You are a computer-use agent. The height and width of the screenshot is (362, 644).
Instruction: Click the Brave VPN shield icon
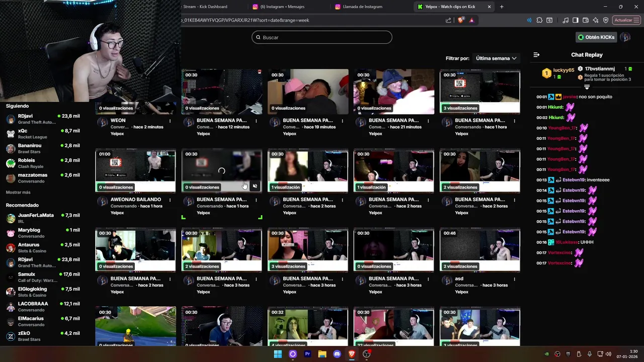click(x=606, y=20)
